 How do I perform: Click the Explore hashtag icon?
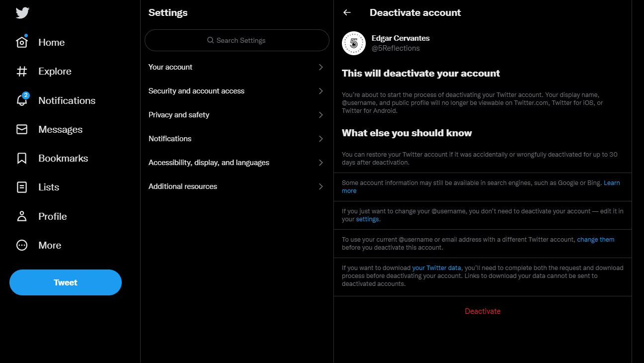pyautogui.click(x=22, y=72)
